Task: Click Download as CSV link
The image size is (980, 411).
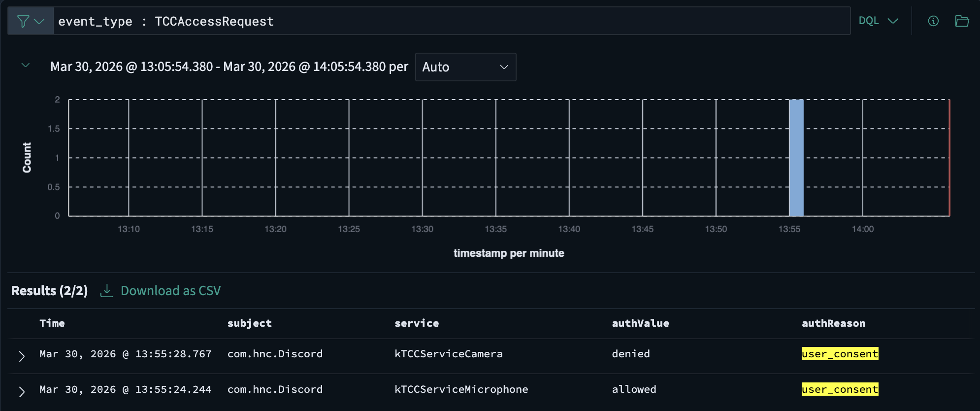Action: coord(170,291)
